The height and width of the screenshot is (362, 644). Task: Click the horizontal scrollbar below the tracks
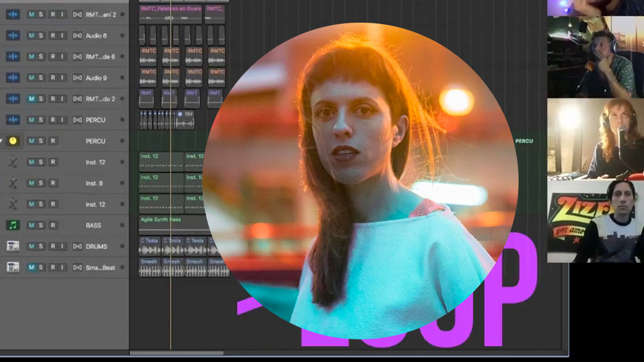pyautogui.click(x=177, y=353)
